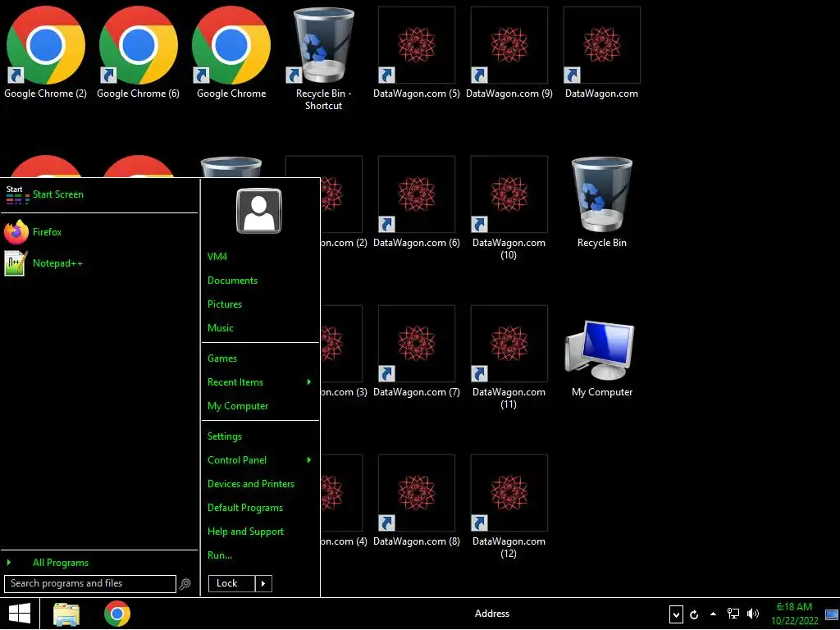Click the taskbar clock showing 6:18 AM

click(794, 614)
